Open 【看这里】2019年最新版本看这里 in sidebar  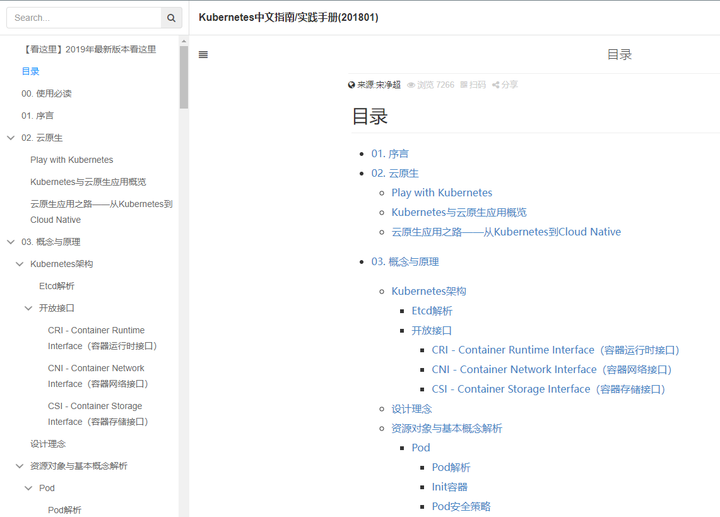tap(89, 49)
